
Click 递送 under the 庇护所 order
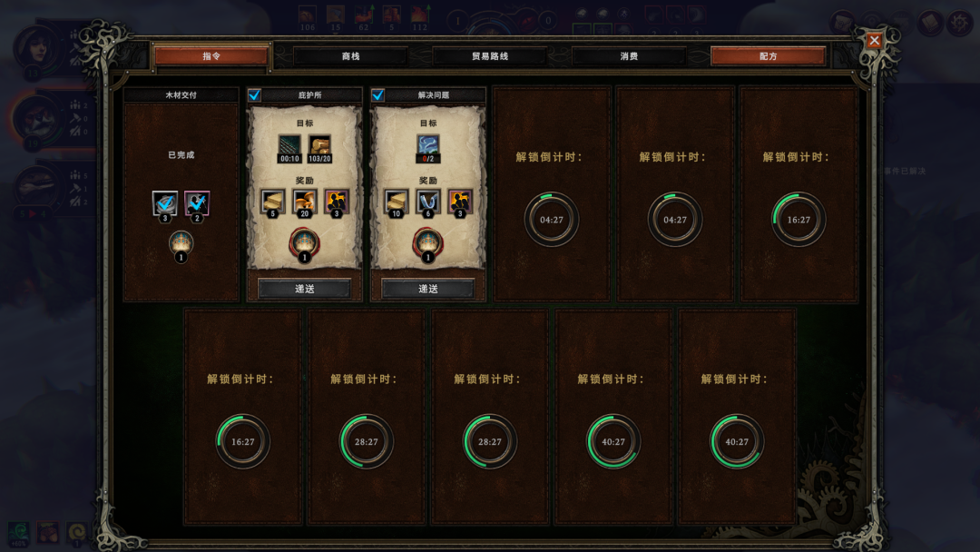(304, 289)
